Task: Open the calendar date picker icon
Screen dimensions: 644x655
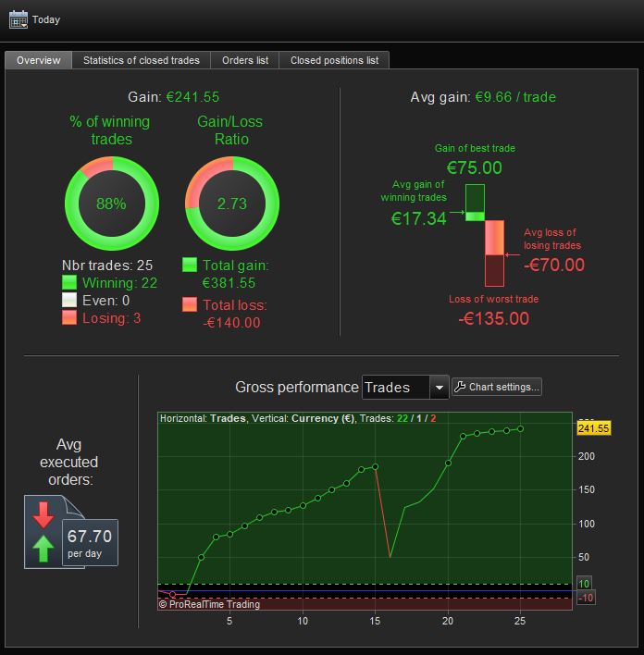Action: click(18, 19)
